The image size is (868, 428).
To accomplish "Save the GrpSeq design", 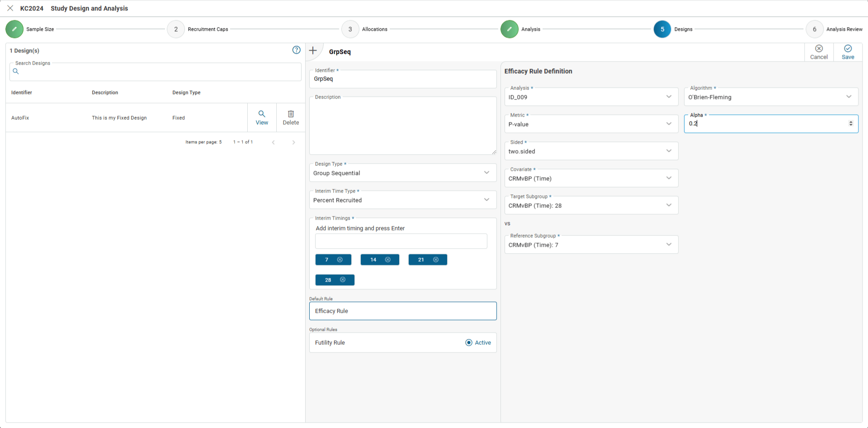I will 848,52.
